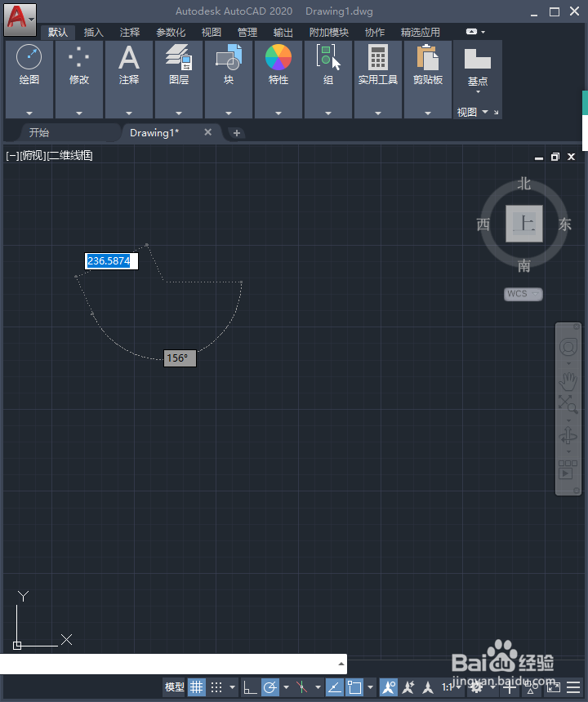Expand the command line history arrow
The image size is (588, 702).
[341, 664]
